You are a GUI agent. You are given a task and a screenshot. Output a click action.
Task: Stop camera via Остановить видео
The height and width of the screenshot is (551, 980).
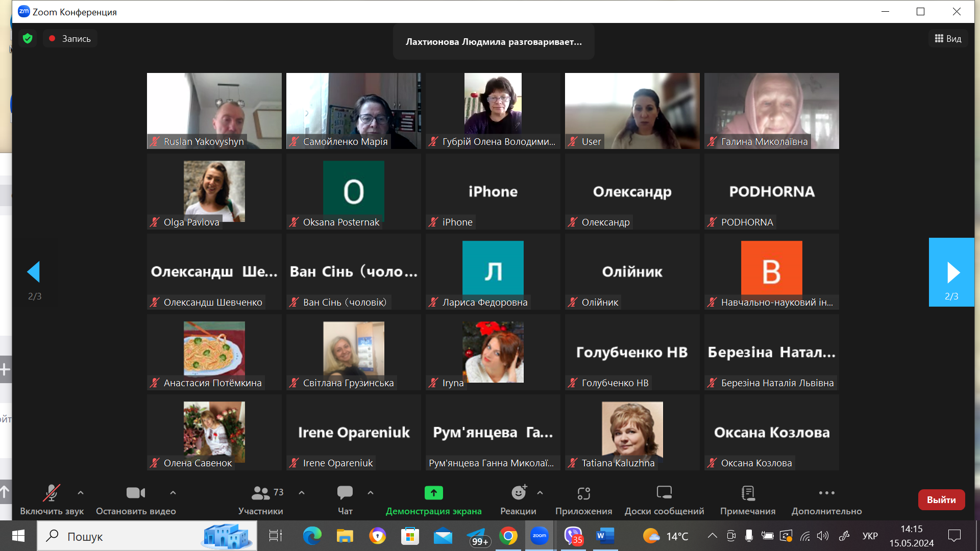click(x=136, y=493)
